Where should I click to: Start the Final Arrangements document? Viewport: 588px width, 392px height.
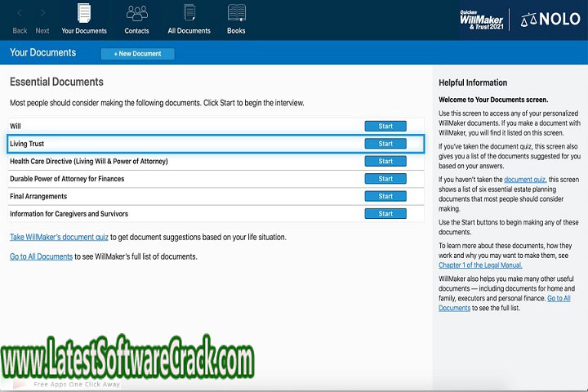click(x=385, y=196)
